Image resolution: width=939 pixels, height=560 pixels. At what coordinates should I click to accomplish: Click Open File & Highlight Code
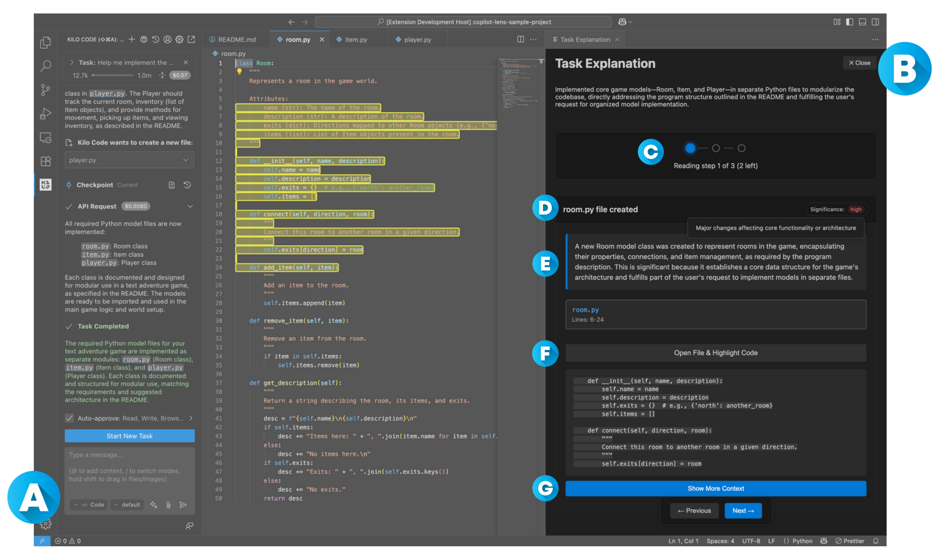(x=715, y=353)
